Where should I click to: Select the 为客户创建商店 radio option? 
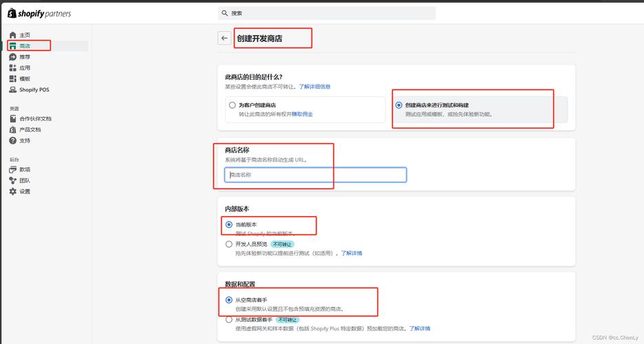coord(232,105)
